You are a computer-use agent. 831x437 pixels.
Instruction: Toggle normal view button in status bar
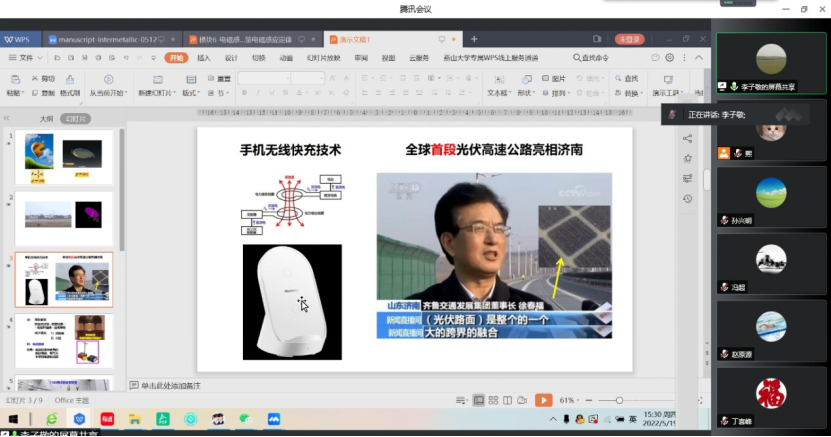click(478, 400)
